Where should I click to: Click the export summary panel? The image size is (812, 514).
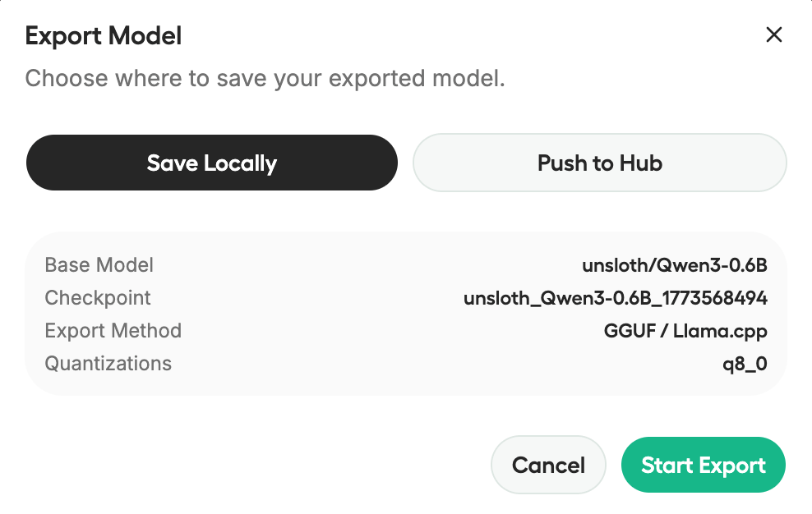click(x=406, y=314)
